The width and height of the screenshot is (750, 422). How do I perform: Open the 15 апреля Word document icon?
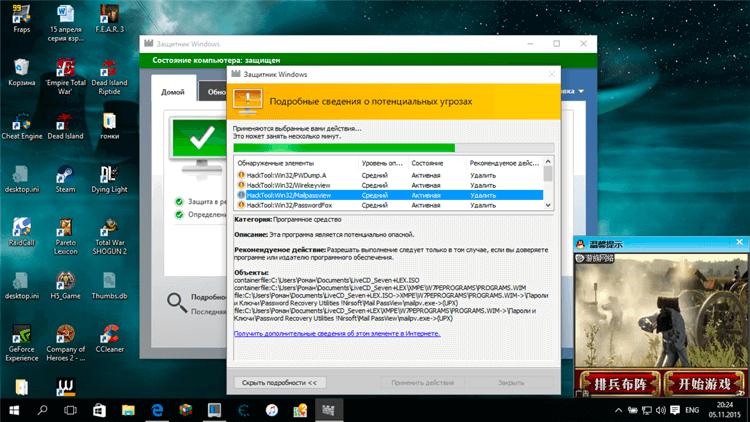pos(66,23)
